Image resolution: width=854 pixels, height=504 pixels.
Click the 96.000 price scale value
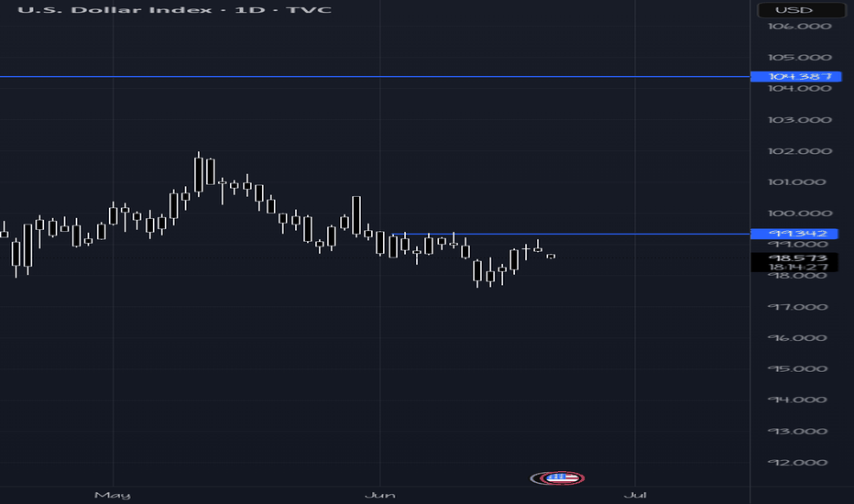point(798,338)
